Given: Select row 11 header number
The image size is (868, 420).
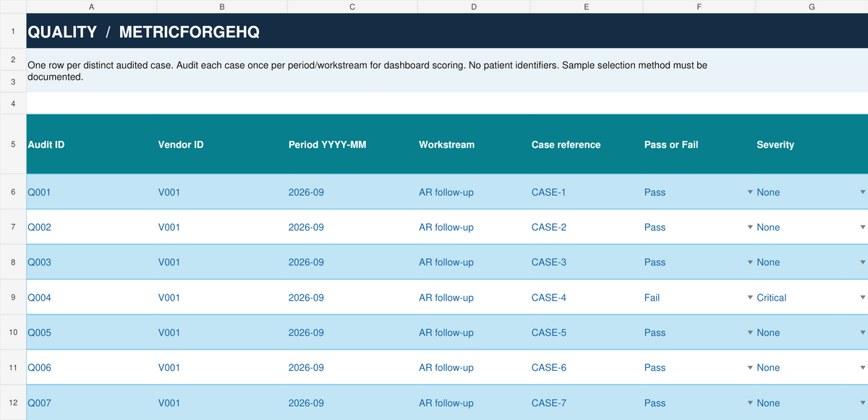Looking at the screenshot, I should tap(13, 367).
